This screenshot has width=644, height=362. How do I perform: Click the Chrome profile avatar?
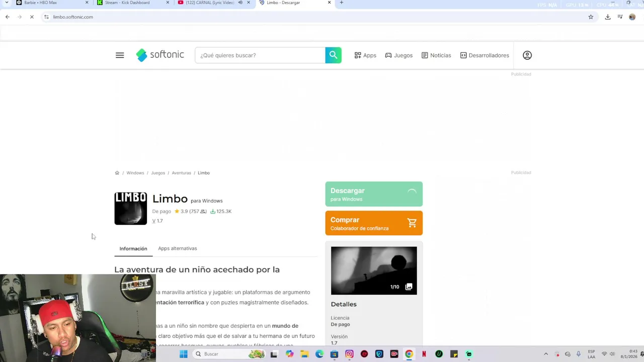click(632, 17)
